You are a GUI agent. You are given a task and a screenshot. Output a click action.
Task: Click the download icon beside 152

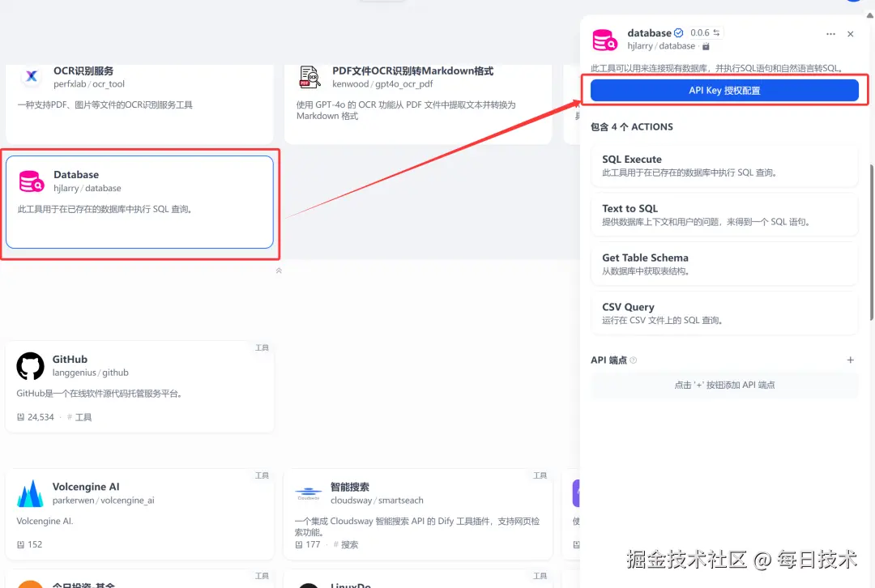point(20,544)
